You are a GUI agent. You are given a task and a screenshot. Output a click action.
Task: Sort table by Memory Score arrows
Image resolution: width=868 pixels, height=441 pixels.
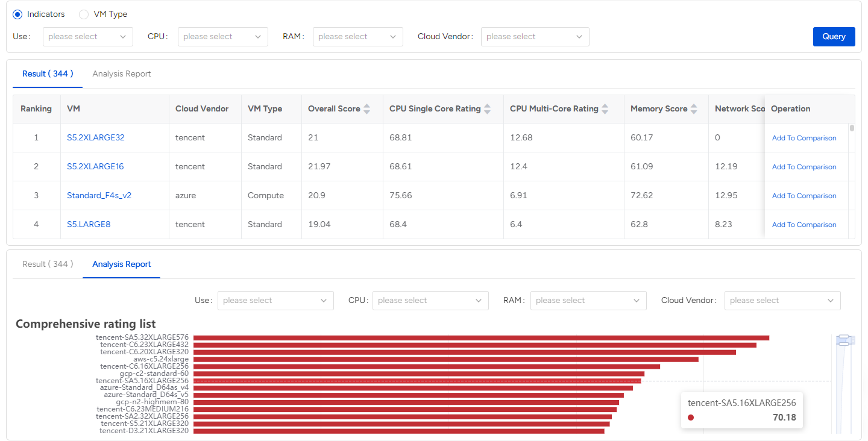click(694, 109)
